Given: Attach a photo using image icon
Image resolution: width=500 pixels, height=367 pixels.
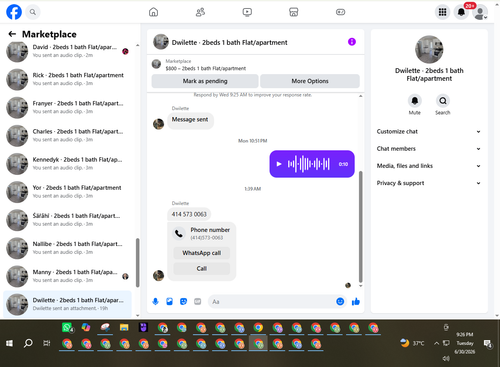Looking at the screenshot, I should (x=169, y=302).
